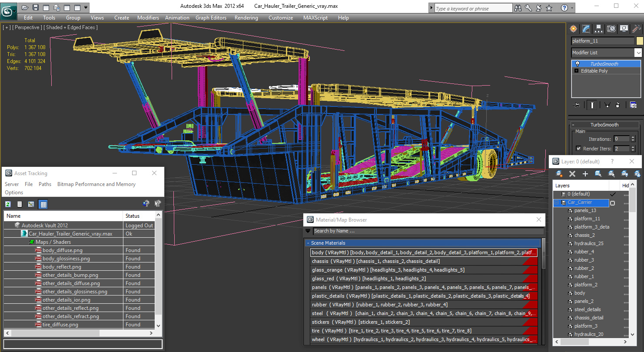Image resolution: width=644 pixels, height=352 pixels.
Task: Toggle Hide column for rubber_4 layer row
Action: pyautogui.click(x=626, y=252)
